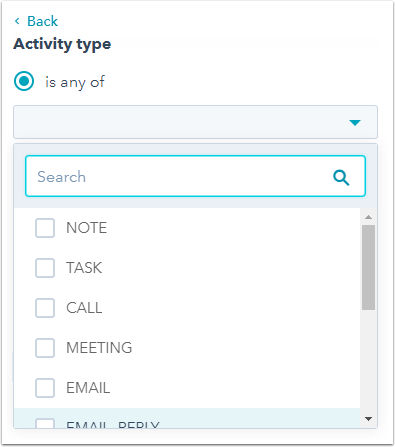Click the scrollbar track below the thumb

[x=368, y=362]
